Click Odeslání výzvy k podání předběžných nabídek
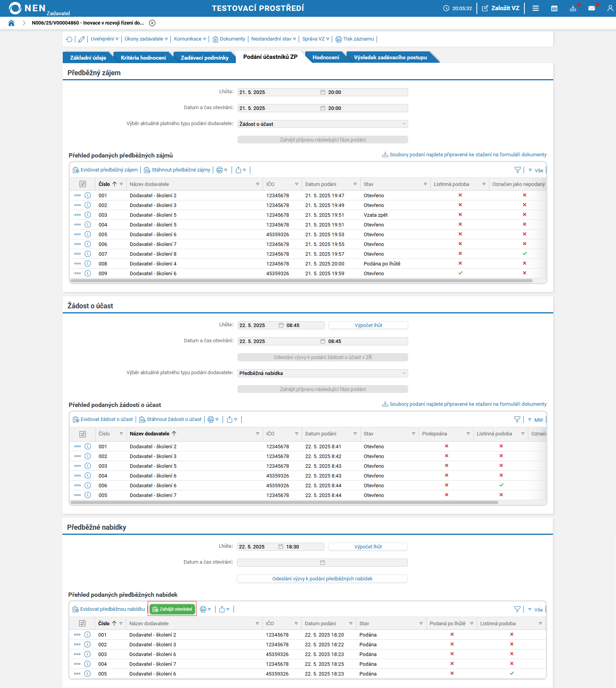Screen dimensions: 616x688 [x=322, y=579]
